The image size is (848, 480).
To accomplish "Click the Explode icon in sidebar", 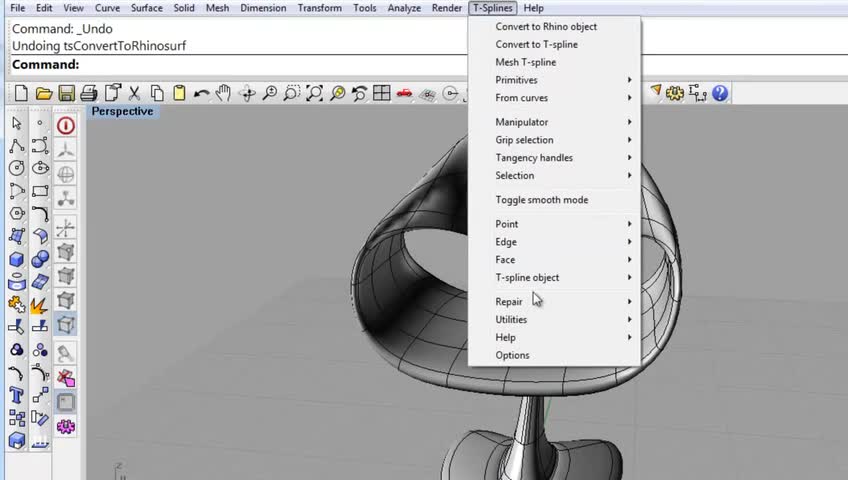I will click(x=39, y=306).
